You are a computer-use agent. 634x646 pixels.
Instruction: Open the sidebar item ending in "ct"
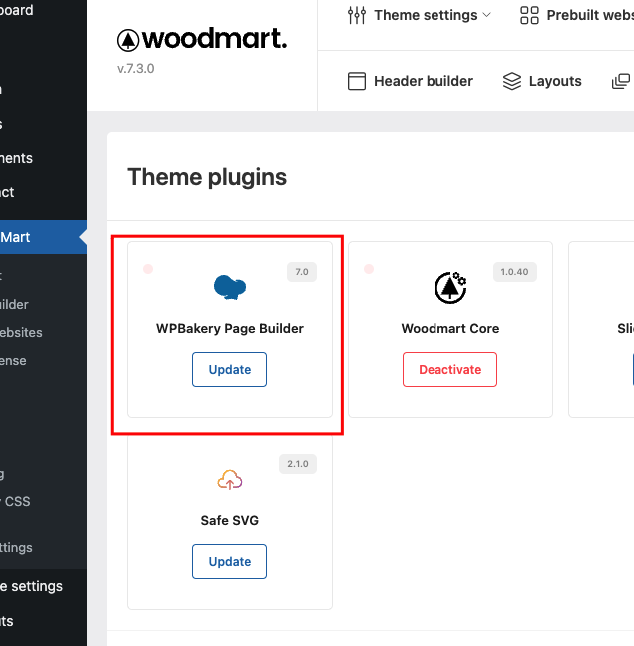coord(7,192)
